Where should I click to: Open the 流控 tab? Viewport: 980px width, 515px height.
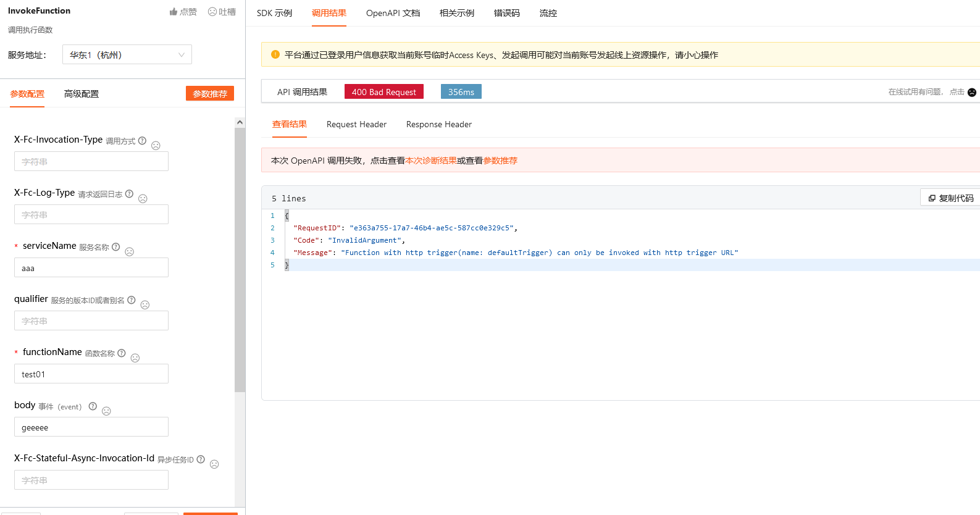click(x=548, y=13)
